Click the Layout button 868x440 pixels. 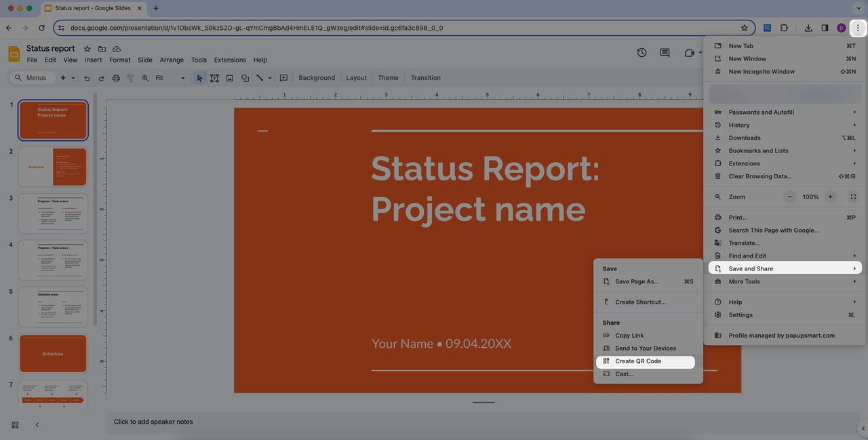point(356,78)
